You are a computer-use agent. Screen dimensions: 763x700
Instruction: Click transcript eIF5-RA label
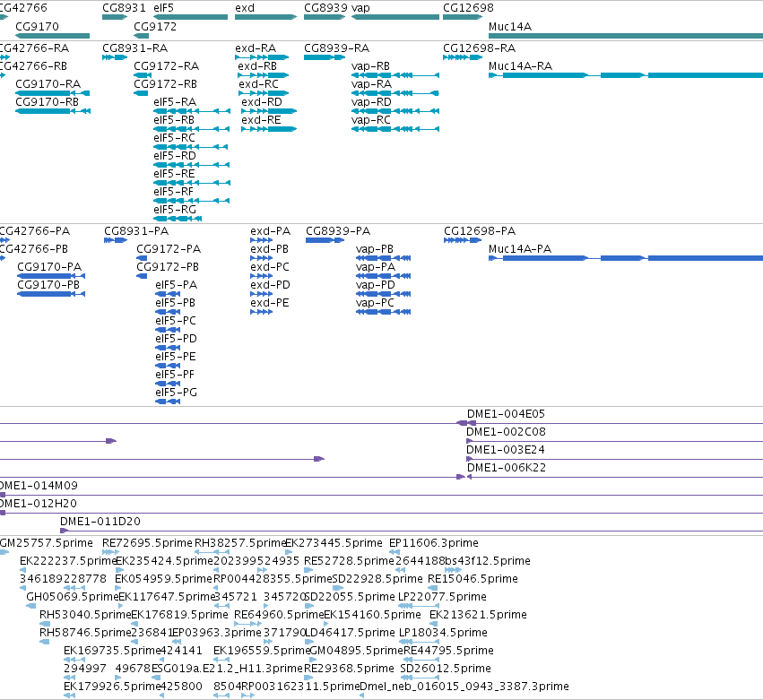pos(175,102)
